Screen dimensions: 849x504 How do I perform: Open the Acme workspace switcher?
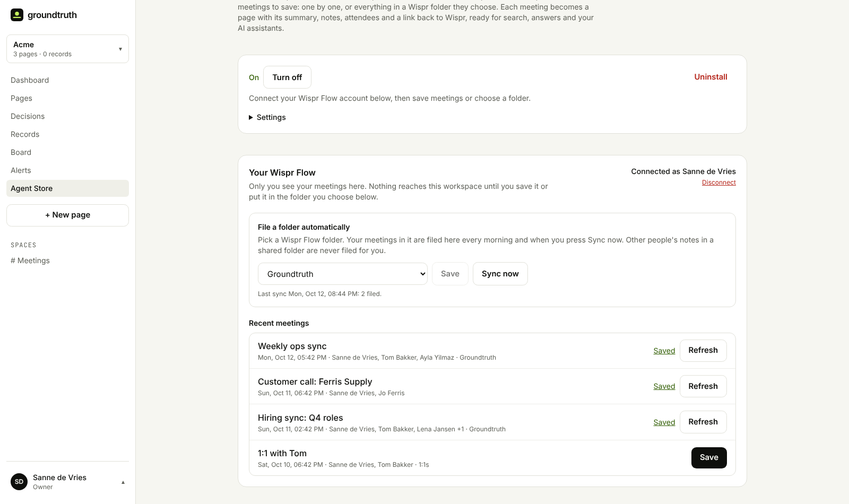click(67, 49)
